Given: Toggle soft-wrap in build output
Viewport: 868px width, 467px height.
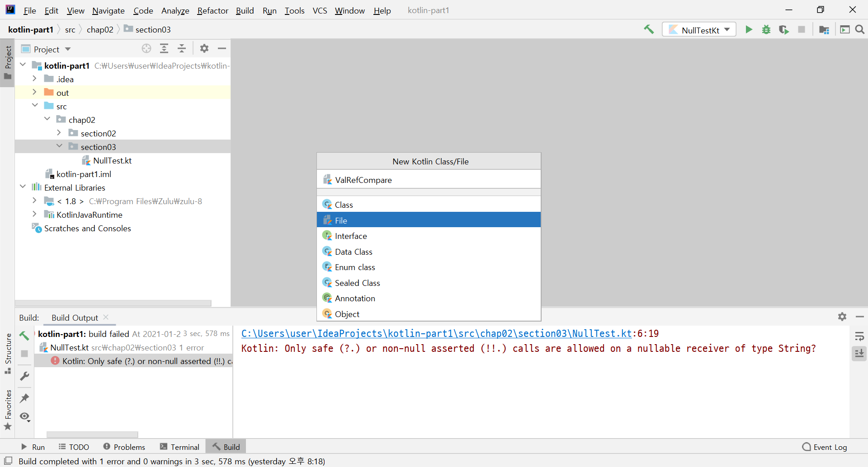Looking at the screenshot, I should (859, 336).
